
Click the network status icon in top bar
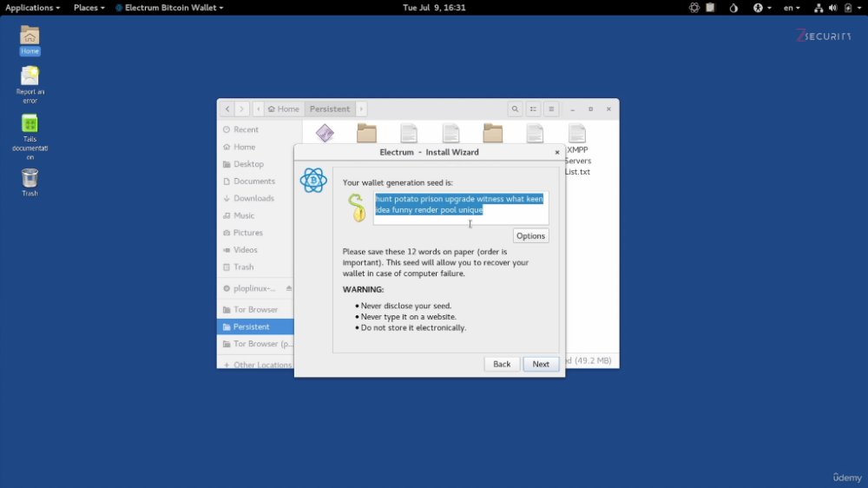pos(819,8)
